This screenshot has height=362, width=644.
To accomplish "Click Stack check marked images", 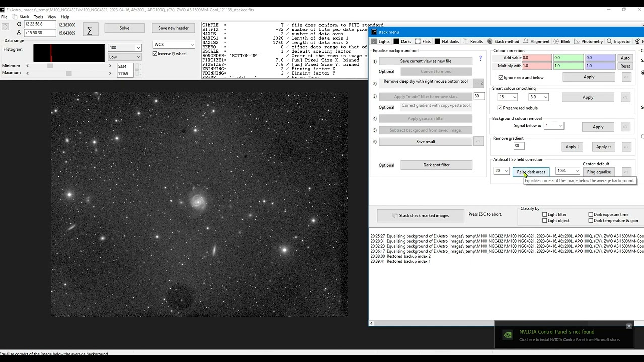I will 421,216.
